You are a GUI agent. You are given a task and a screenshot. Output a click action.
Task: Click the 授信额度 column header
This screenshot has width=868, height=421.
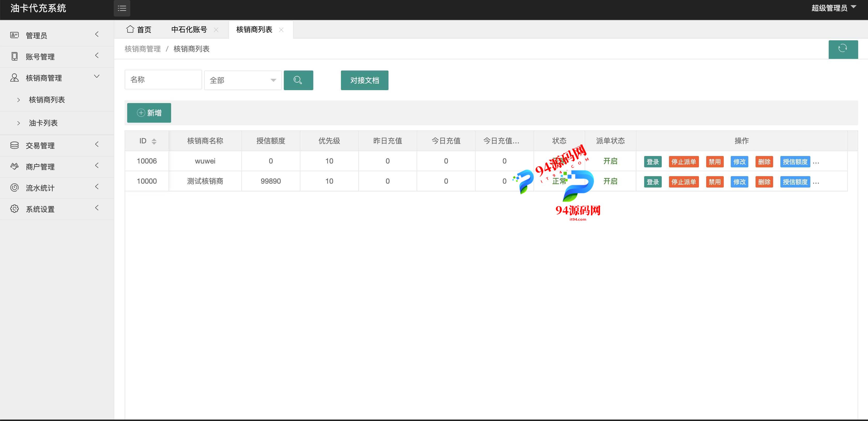[271, 141]
